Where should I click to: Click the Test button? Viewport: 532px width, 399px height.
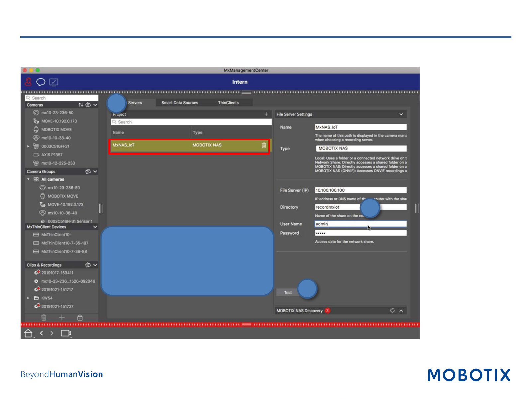point(288,292)
